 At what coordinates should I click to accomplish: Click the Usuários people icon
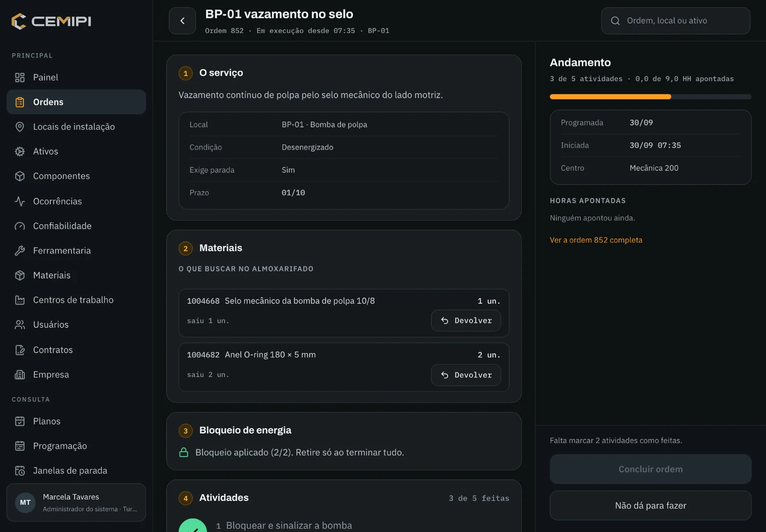coord(20,325)
